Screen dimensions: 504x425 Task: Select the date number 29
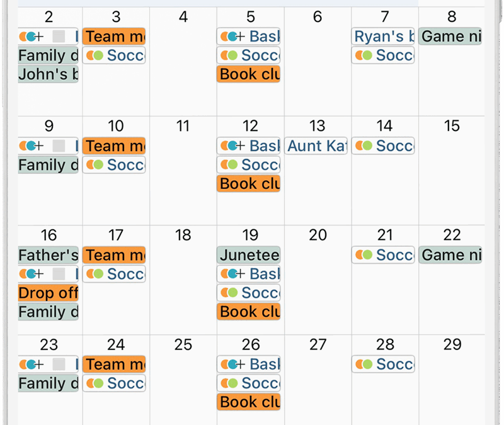(x=452, y=344)
